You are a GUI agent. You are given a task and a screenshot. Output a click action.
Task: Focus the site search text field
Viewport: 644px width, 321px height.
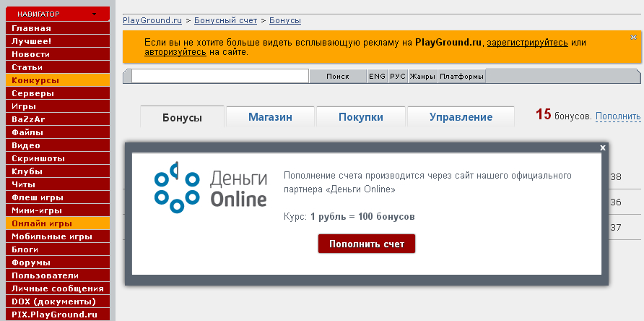220,76
